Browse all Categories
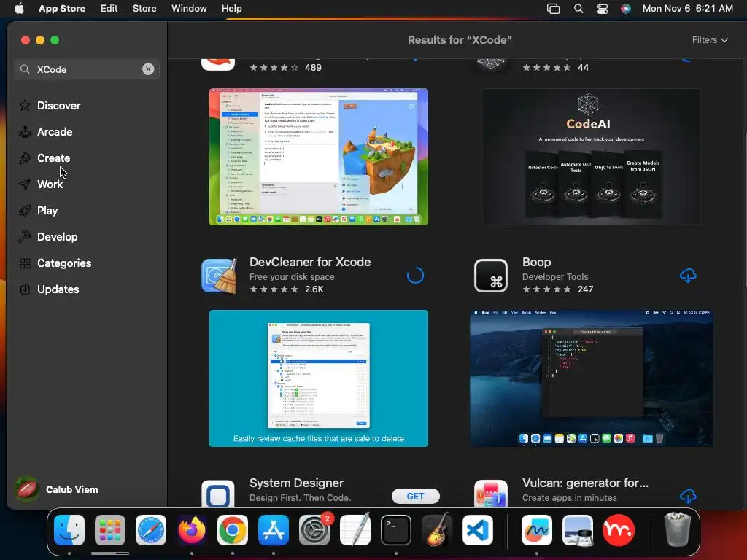The image size is (747, 560). (x=55, y=262)
